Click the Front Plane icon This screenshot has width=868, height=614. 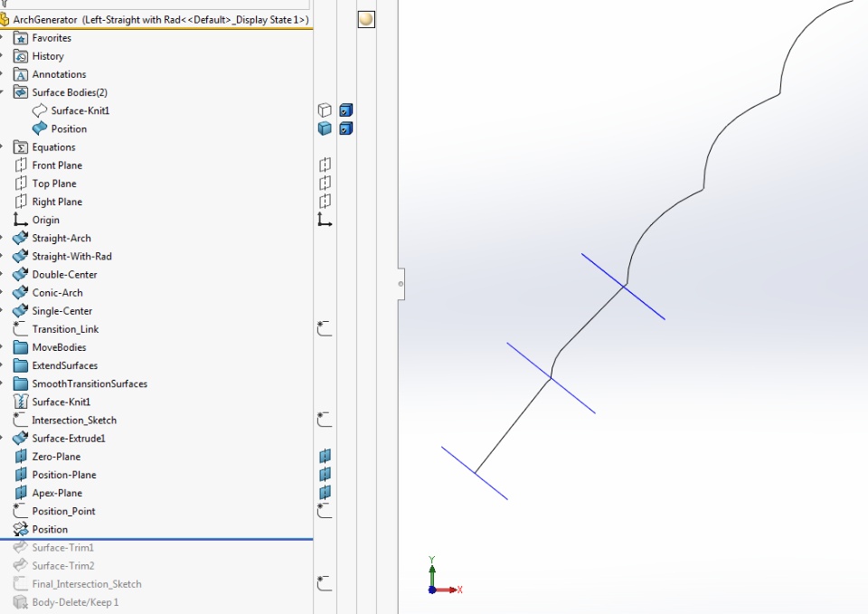tap(21, 165)
